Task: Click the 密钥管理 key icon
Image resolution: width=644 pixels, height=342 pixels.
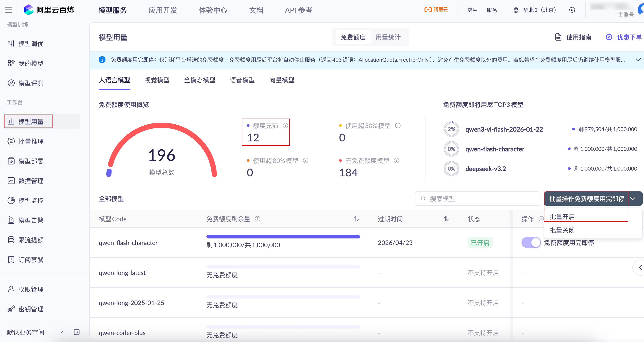Action: tap(11, 309)
